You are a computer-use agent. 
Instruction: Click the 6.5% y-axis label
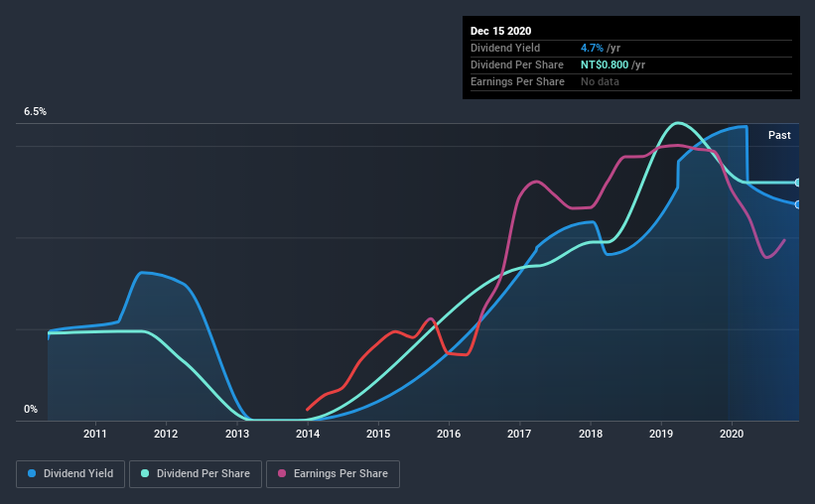click(x=35, y=112)
